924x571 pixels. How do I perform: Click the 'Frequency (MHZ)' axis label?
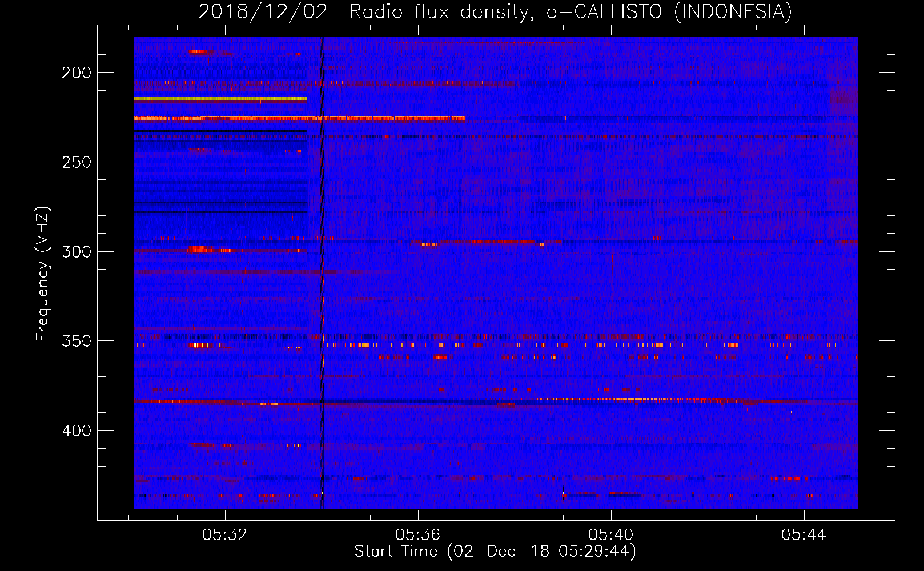pos(43,274)
